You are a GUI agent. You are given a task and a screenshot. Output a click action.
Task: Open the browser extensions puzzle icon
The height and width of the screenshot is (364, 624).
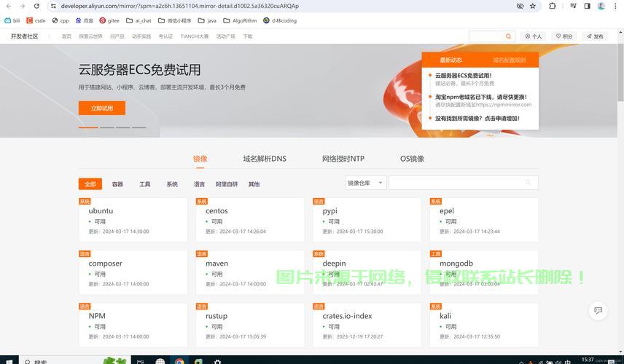[x=553, y=6]
